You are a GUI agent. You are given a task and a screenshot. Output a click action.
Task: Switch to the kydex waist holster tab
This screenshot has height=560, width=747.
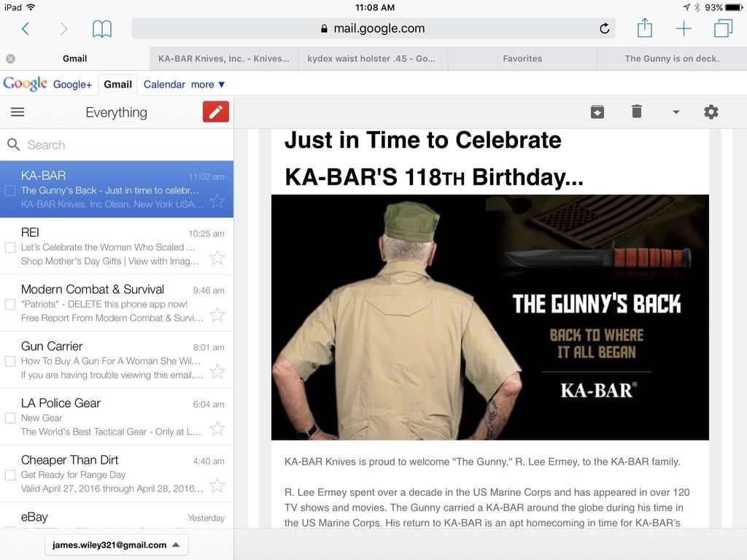point(373,58)
